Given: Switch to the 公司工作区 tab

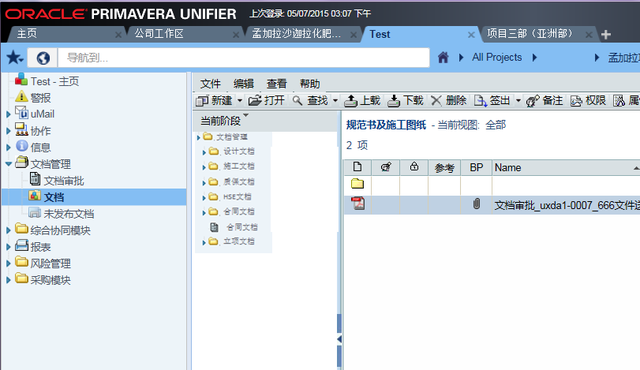Looking at the screenshot, I should [159, 34].
